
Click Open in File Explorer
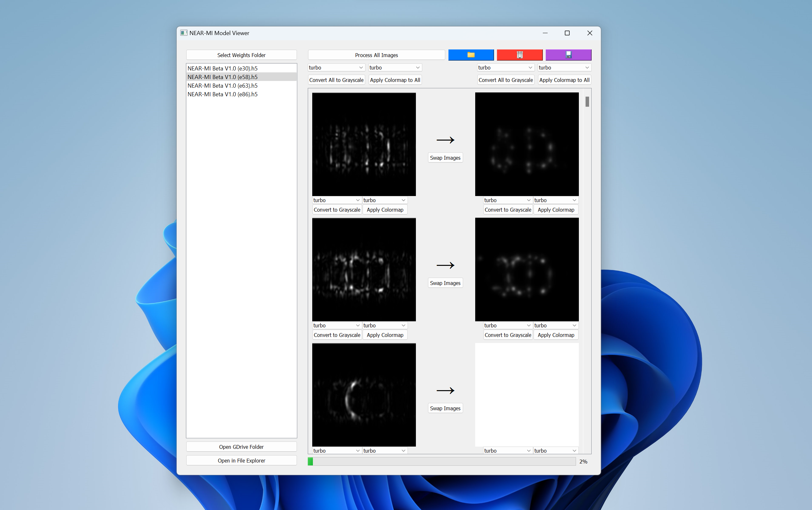(241, 460)
